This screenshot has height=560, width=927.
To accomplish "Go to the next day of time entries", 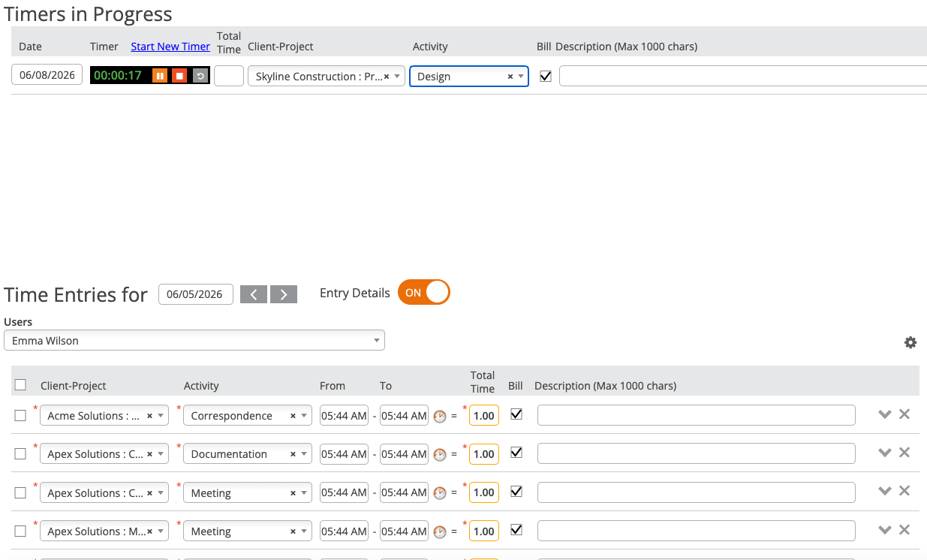I will click(x=284, y=294).
